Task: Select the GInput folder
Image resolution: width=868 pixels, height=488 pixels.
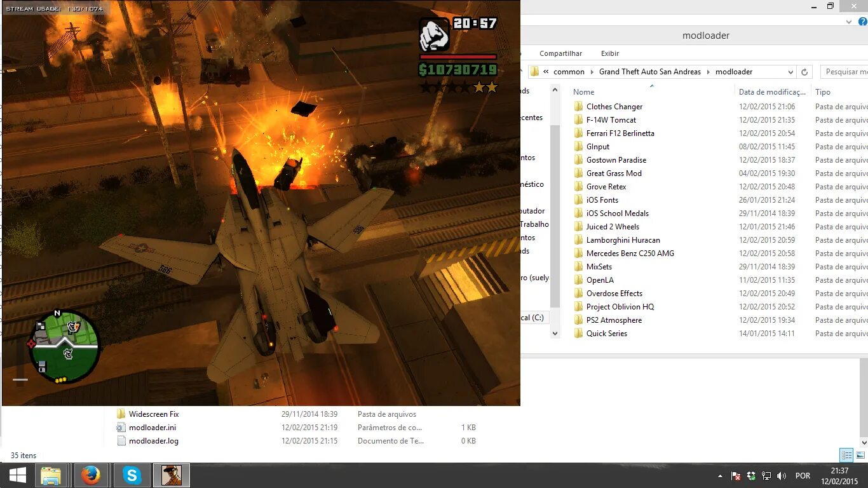Action: click(x=598, y=147)
